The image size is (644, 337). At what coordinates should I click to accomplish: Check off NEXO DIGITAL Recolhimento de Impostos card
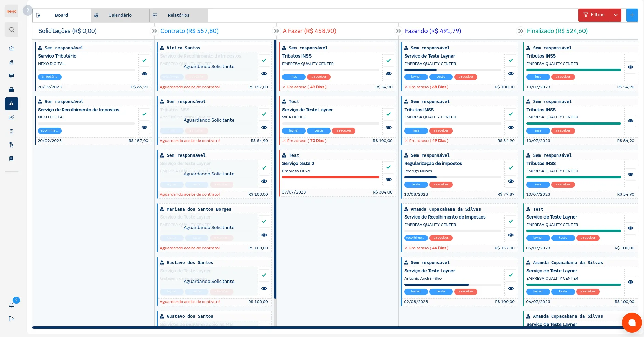[x=144, y=114]
